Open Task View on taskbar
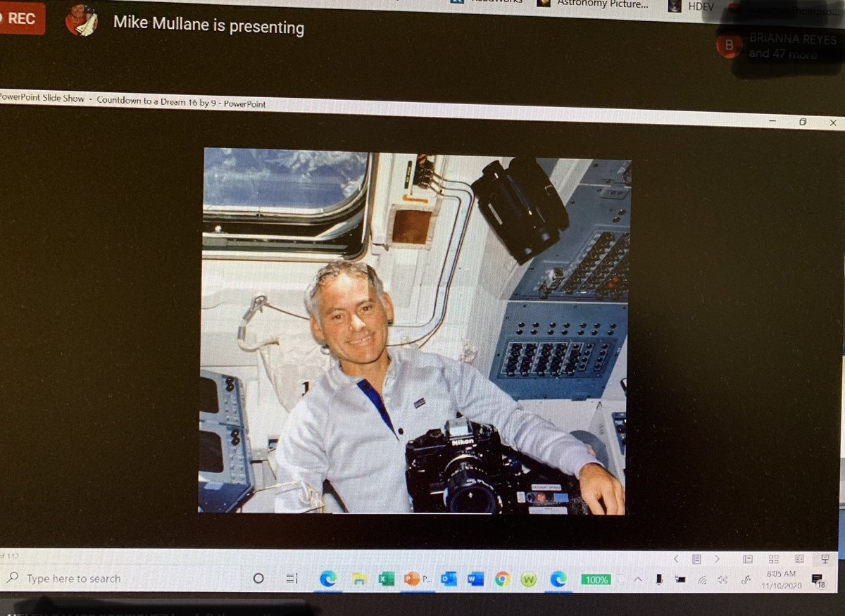845x616 pixels. 292,579
